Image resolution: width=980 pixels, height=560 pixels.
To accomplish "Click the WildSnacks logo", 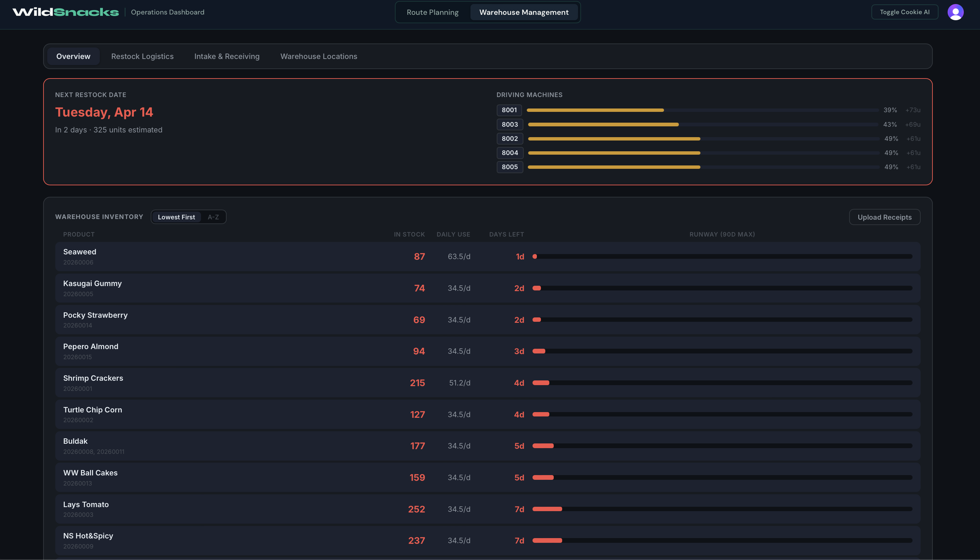I will tap(65, 12).
